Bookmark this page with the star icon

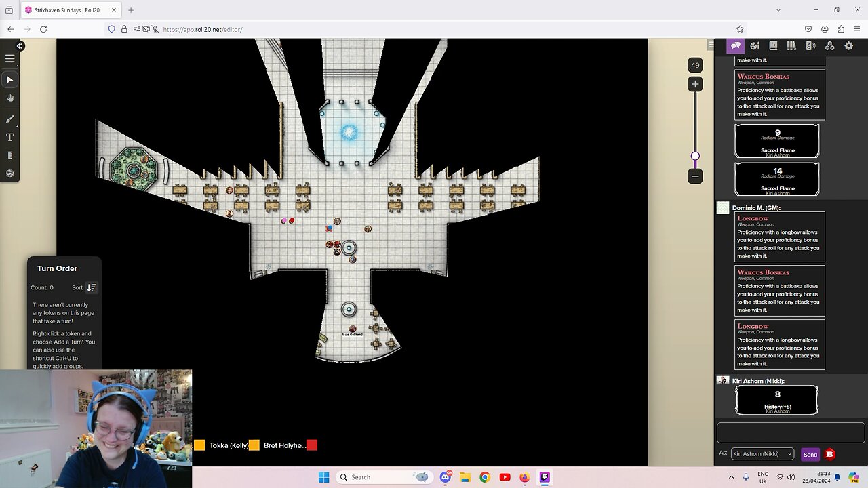[x=740, y=29]
